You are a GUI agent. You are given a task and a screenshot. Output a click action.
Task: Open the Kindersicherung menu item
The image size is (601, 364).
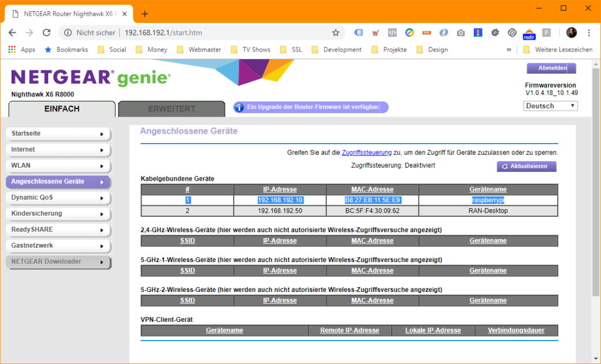[58, 214]
